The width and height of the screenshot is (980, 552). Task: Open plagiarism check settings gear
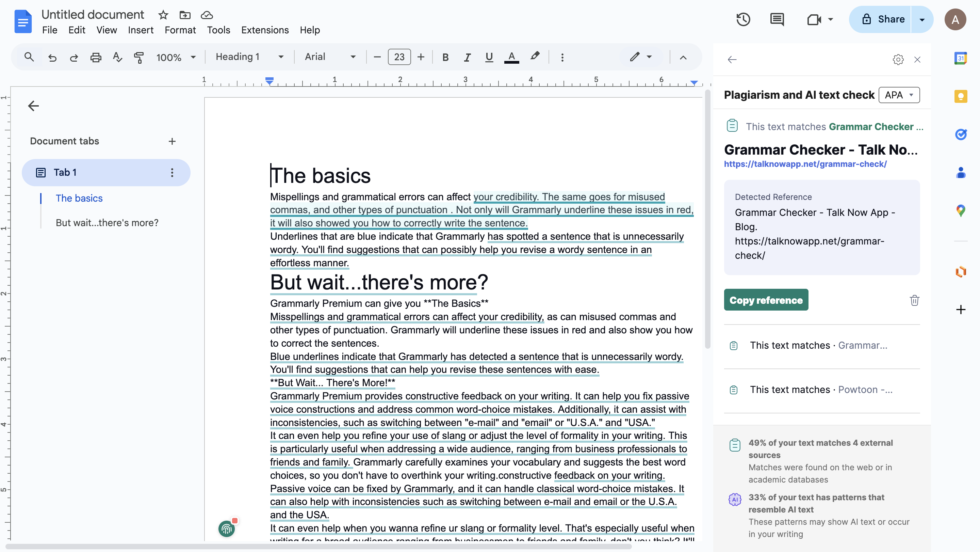898,59
